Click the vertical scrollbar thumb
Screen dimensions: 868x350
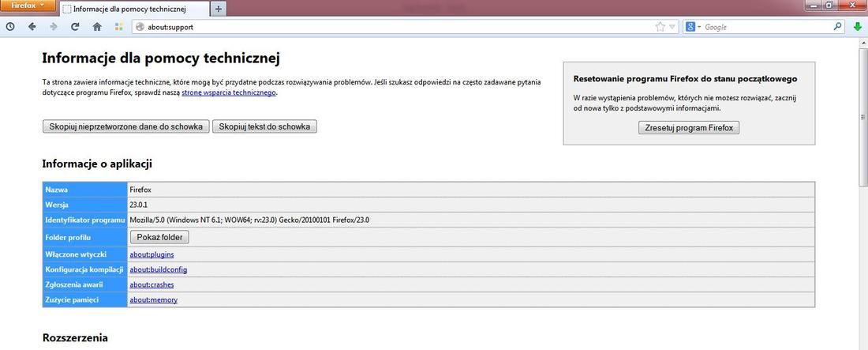863,116
